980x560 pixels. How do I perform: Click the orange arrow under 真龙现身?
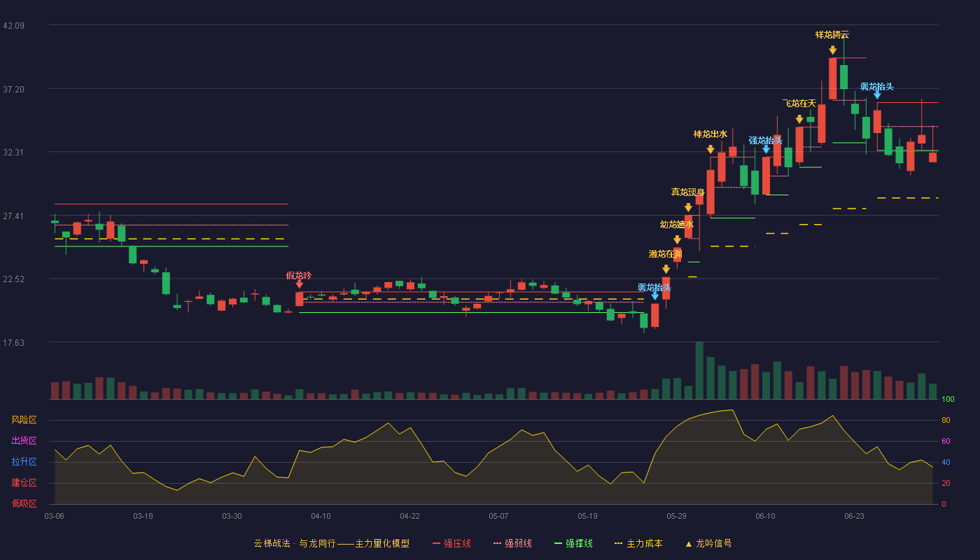coord(688,207)
